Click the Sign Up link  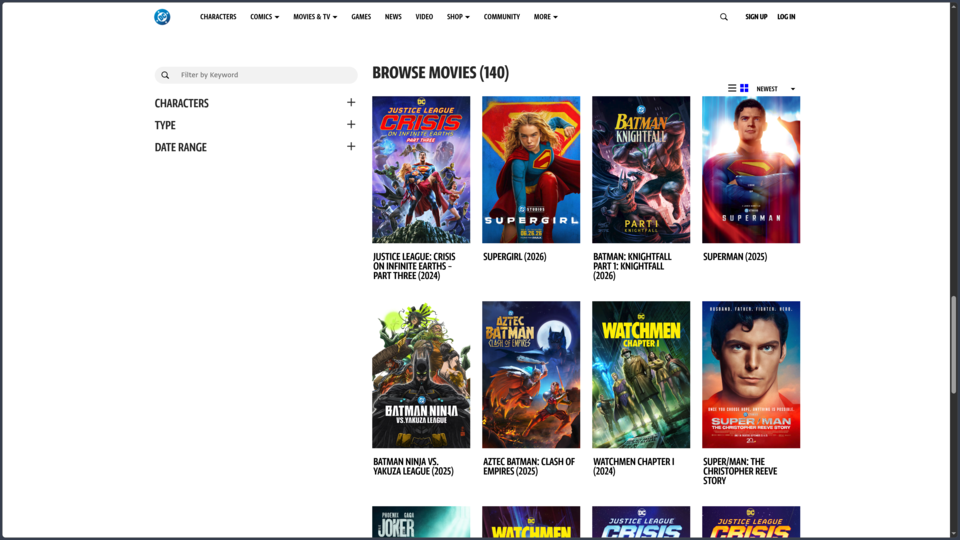coord(756,17)
